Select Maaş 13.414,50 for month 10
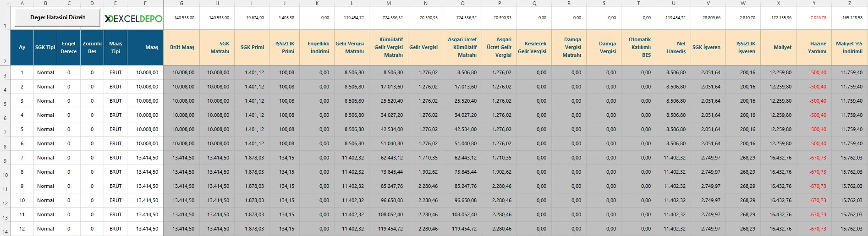The width and height of the screenshot is (868, 236). pos(145,200)
